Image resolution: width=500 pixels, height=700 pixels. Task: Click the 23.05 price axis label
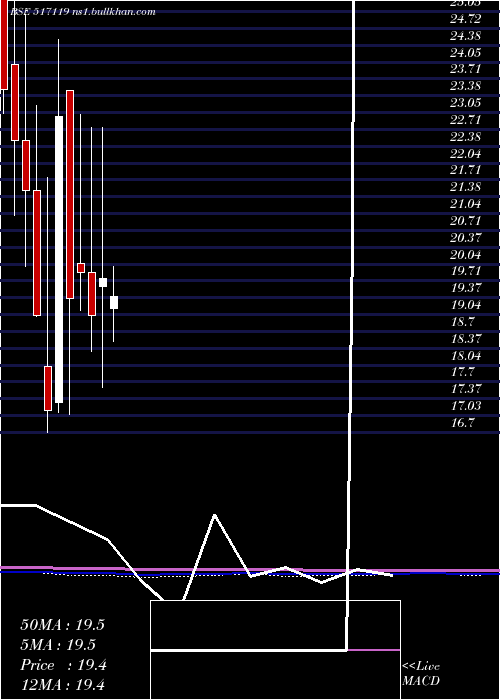(466, 103)
